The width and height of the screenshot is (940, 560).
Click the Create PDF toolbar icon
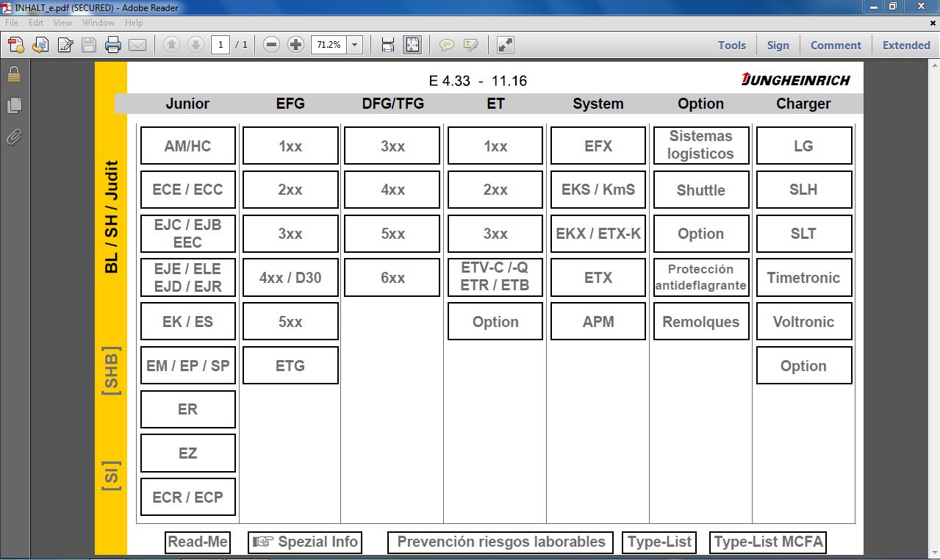point(16,45)
